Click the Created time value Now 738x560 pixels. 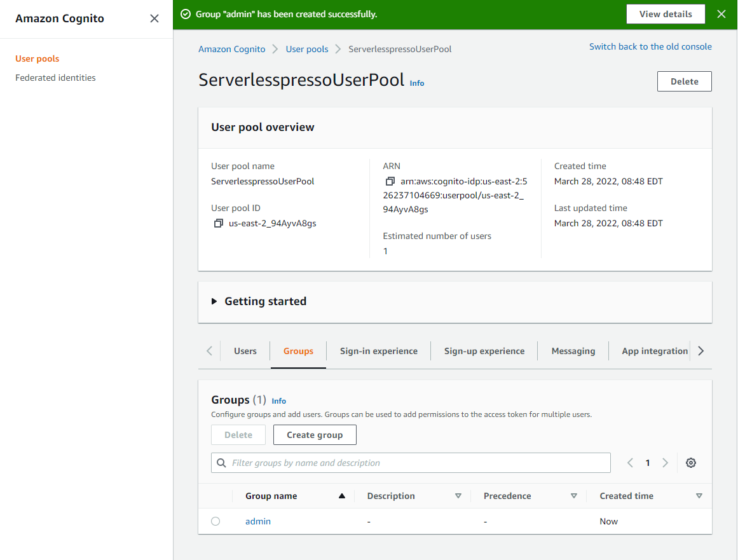608,521
